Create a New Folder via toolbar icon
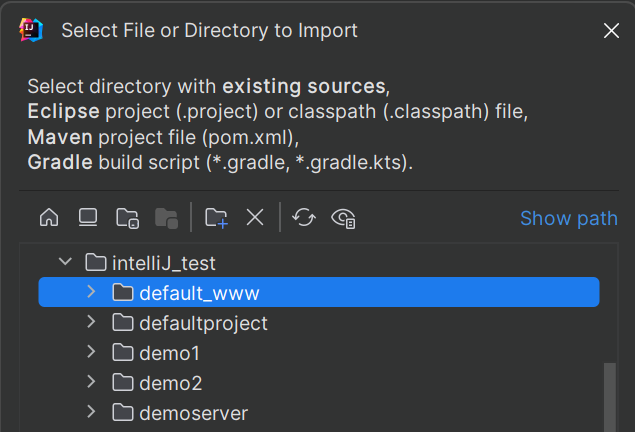 (216, 217)
